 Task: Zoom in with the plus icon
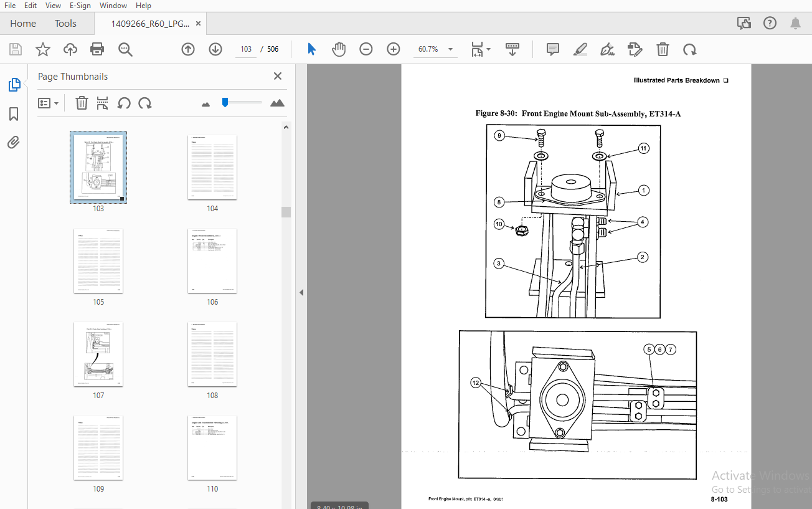pos(394,49)
